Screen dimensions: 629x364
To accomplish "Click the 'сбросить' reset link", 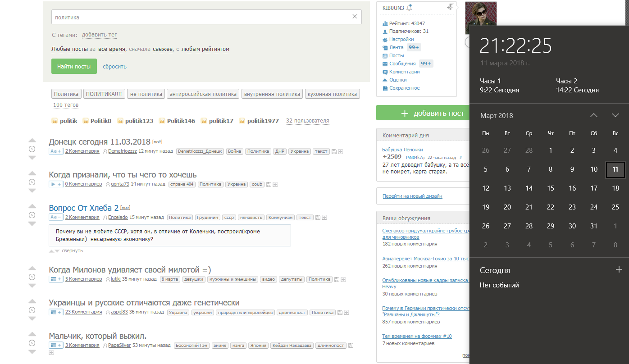I will [x=114, y=67].
